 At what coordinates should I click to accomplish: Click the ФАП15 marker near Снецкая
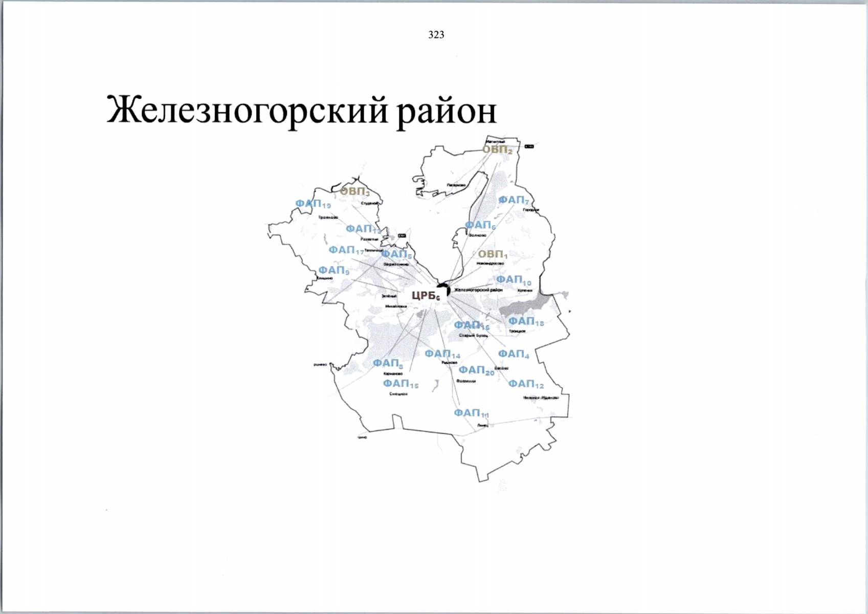coord(400,384)
